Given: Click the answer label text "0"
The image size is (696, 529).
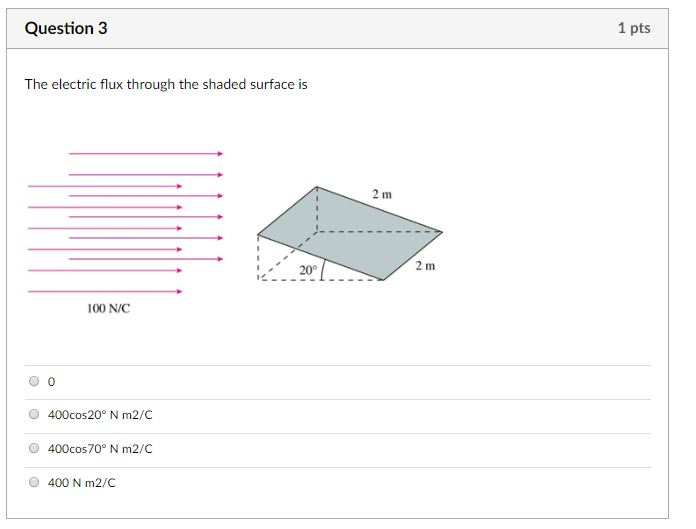Looking at the screenshot, I should point(51,382).
